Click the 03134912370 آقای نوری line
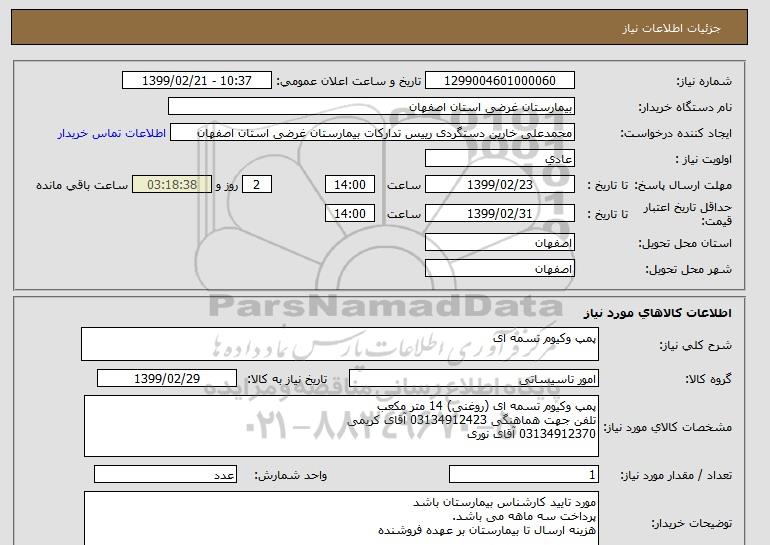This screenshot has height=545, width=770. click(531, 434)
